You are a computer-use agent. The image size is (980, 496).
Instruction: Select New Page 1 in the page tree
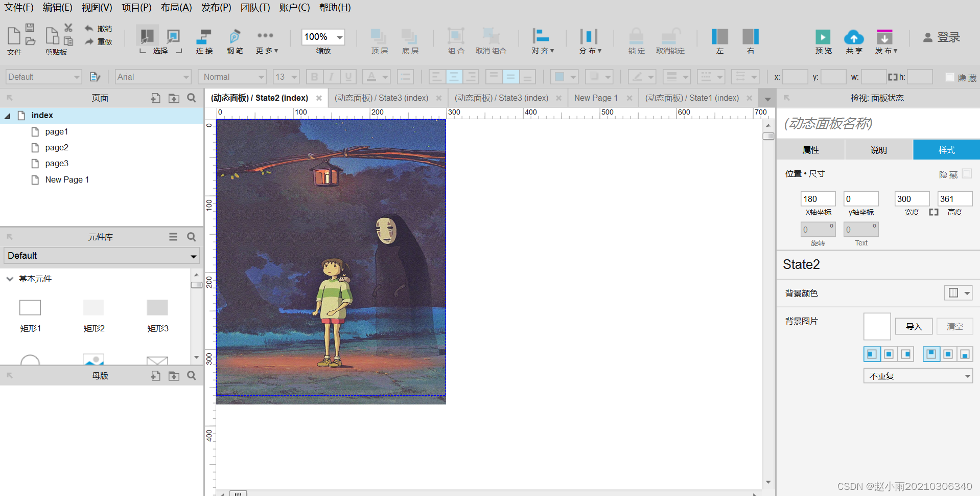point(67,180)
